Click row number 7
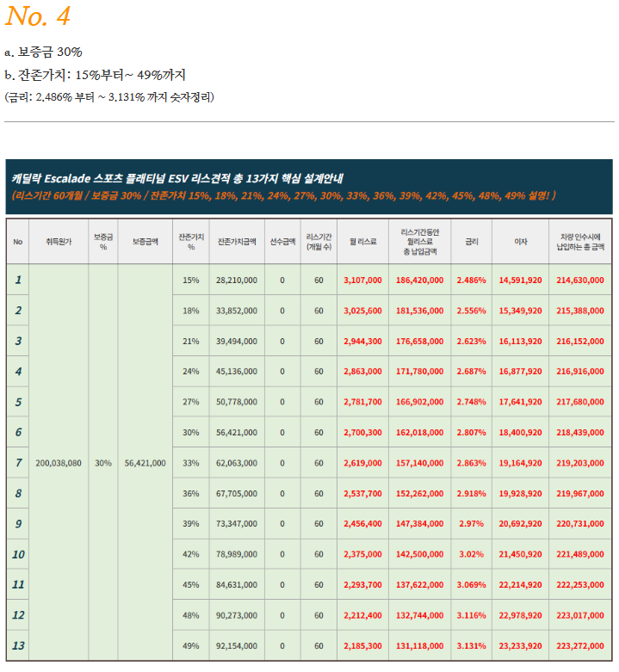 click(x=18, y=463)
